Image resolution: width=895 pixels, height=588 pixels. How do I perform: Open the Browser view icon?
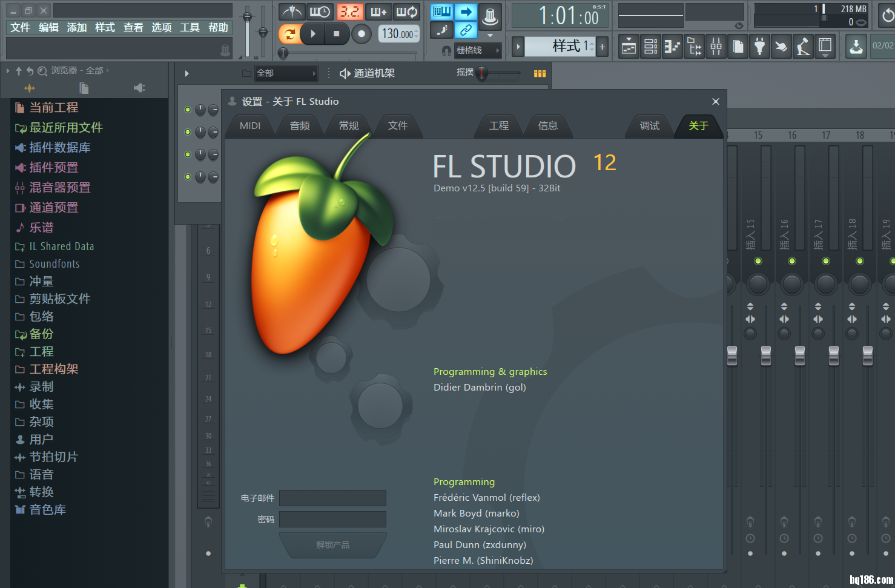pyautogui.click(x=695, y=46)
